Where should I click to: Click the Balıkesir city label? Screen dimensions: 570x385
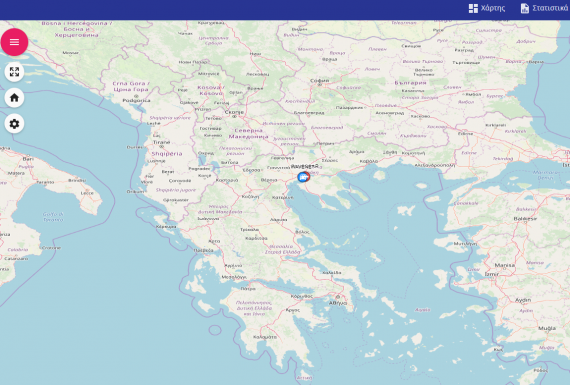click(x=525, y=219)
